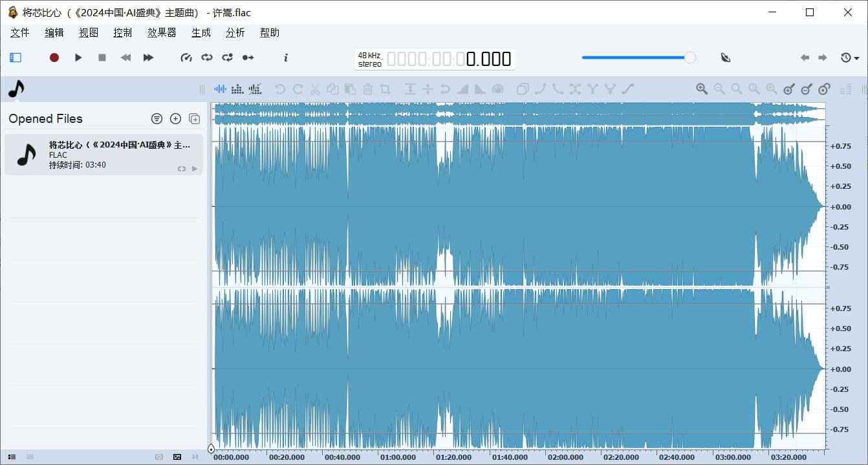Delete the selection with trash icon
This screenshot has height=465, width=868.
367,89
